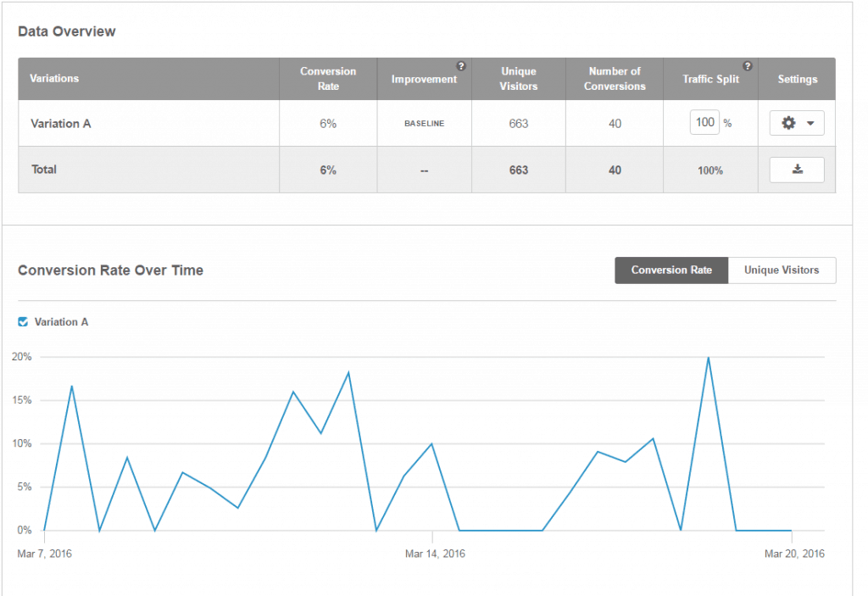
Task: Click the BASELINE improvement cell
Action: [424, 124]
